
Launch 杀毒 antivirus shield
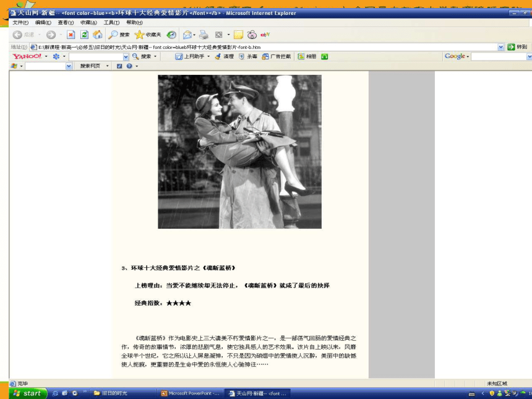point(247,56)
